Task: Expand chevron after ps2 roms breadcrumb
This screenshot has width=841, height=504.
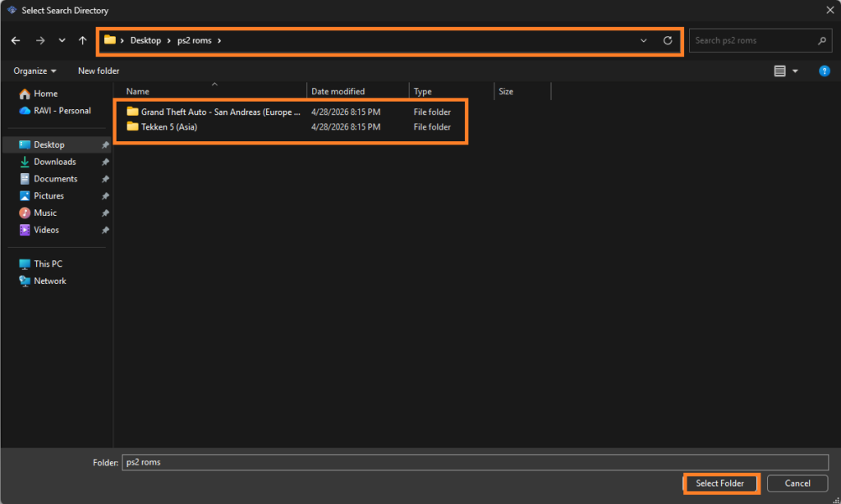Action: 218,40
